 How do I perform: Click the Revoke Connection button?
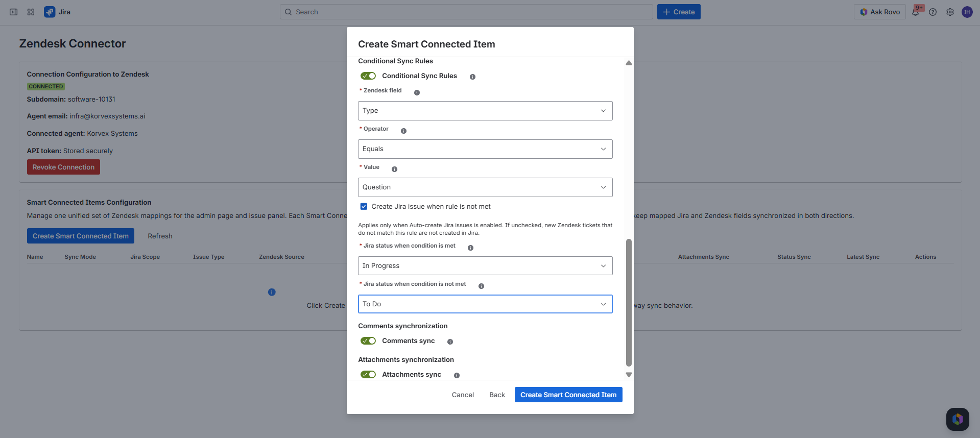click(x=63, y=167)
